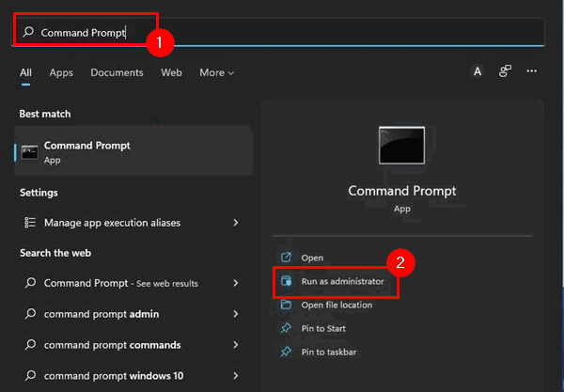Click the folder icon for Open file location
Image resolution: width=564 pixels, height=392 pixels.
click(x=286, y=305)
